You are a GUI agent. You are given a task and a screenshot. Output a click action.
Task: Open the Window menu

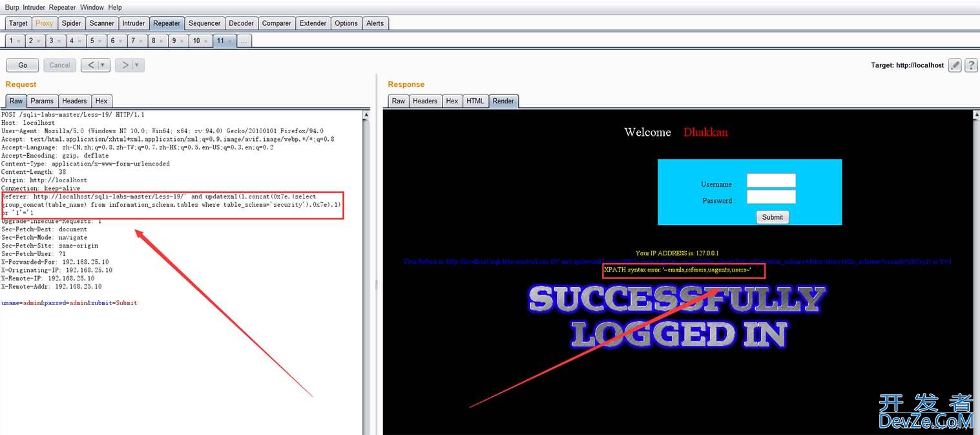(x=92, y=7)
